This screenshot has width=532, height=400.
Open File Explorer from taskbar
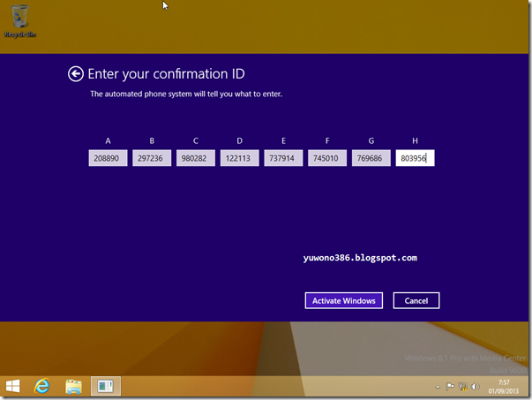pyautogui.click(x=73, y=387)
